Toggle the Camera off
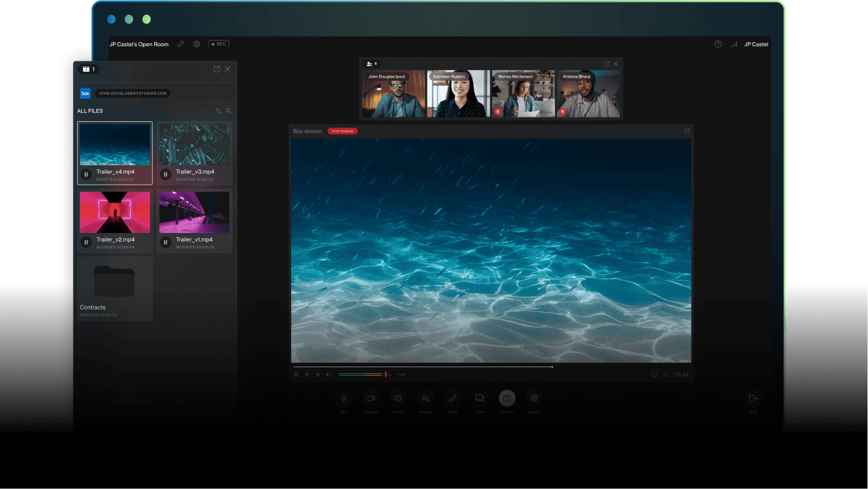Viewport: 868px width, 489px height. tap(371, 399)
